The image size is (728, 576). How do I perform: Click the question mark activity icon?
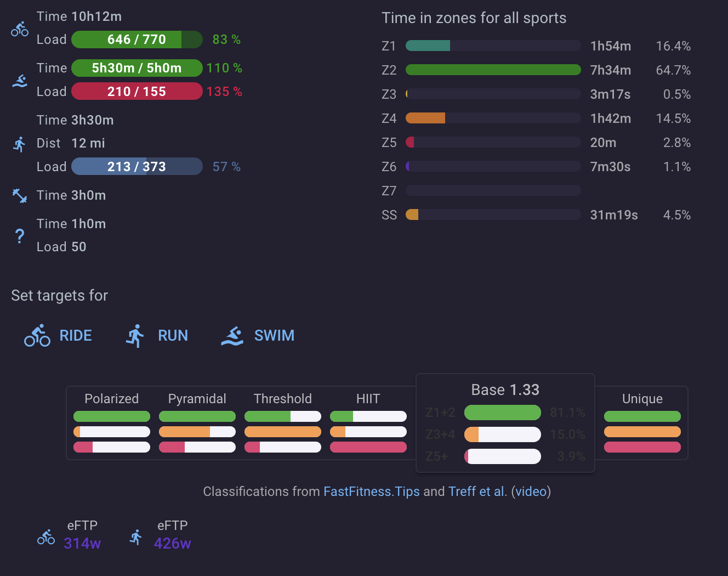20,236
